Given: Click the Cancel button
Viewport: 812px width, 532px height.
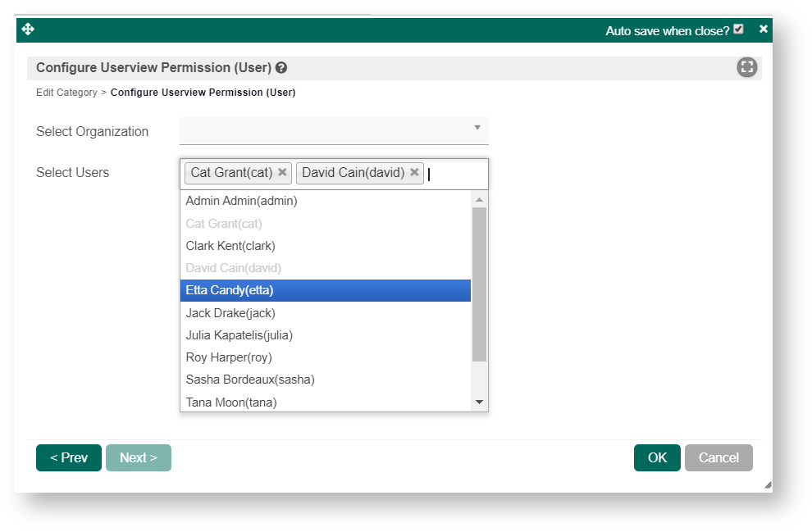Looking at the screenshot, I should coord(718,457).
